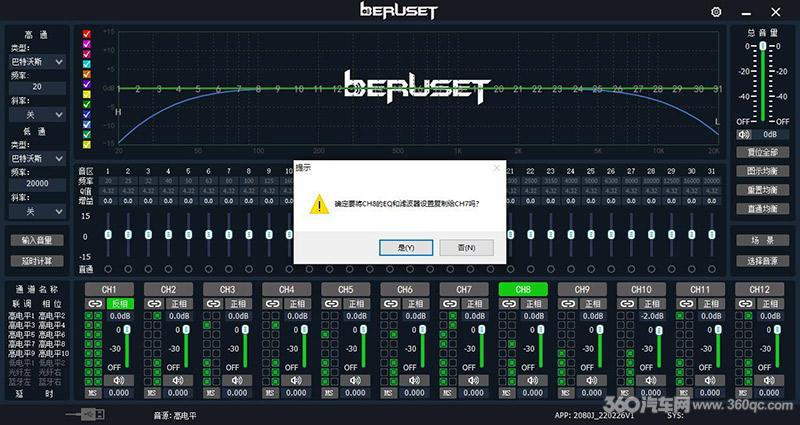800x425 pixels.
Task: Select channel CH4 tab
Action: [x=287, y=290]
